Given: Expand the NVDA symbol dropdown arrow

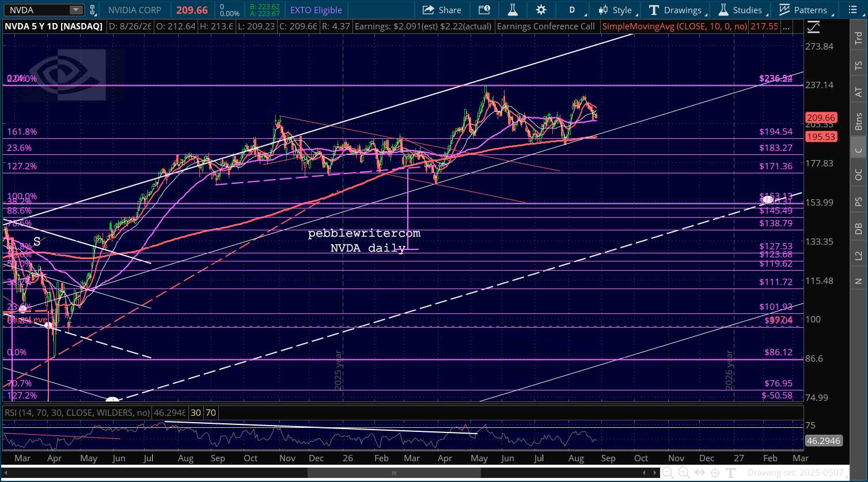Looking at the screenshot, I should pos(76,10).
